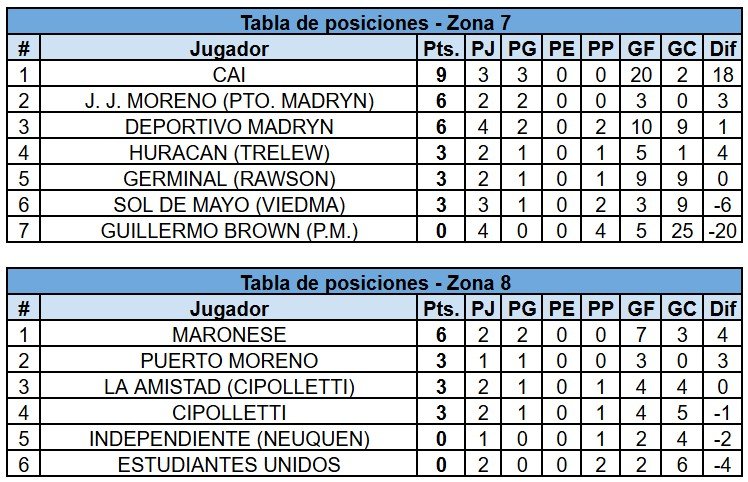Click the GF header in Zona 8
This screenshot has width=748, height=482.
click(x=641, y=308)
